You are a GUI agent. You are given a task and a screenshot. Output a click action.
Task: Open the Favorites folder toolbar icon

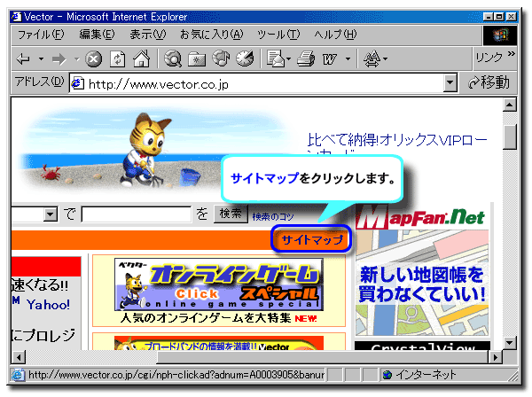click(197, 59)
